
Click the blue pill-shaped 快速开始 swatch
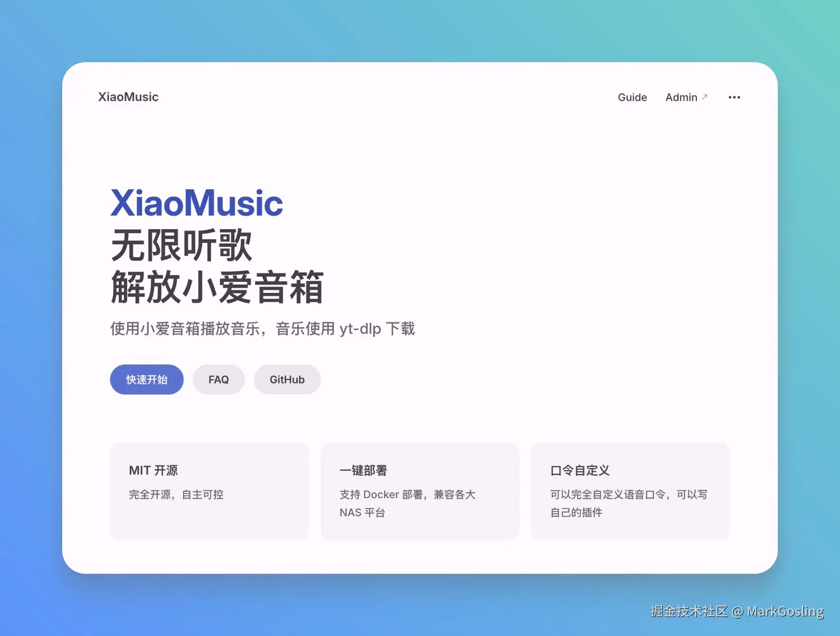point(146,379)
